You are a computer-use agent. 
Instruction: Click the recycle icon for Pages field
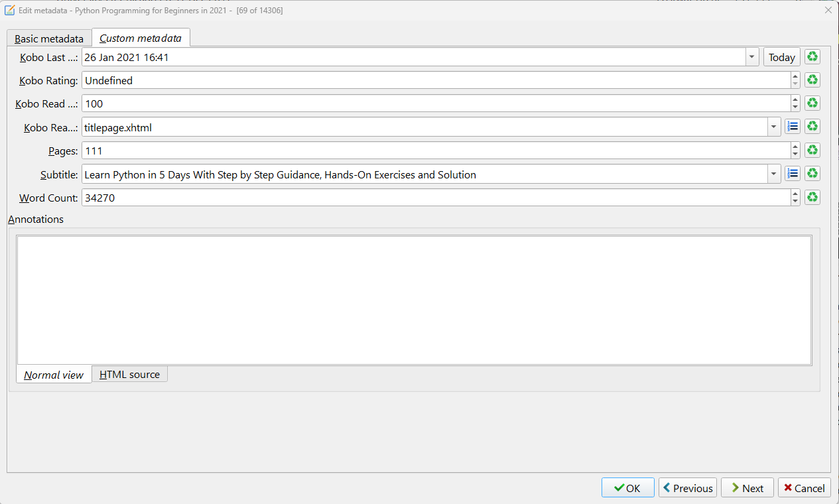pos(812,151)
